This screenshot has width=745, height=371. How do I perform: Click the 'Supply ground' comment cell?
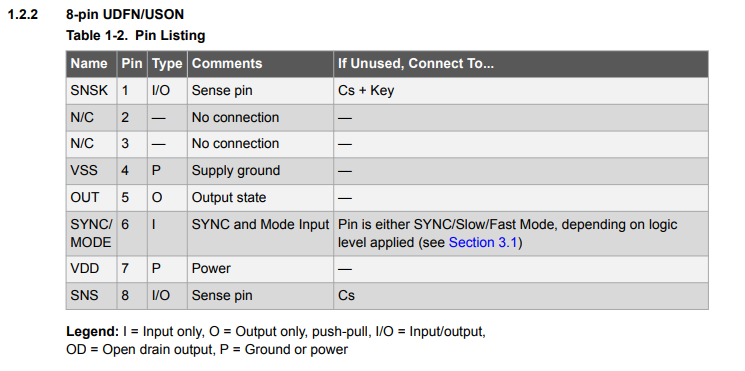(260, 171)
